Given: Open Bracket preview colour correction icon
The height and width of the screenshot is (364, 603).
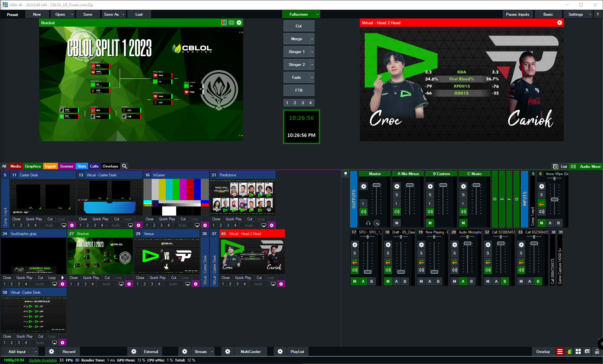Looking at the screenshot, I should point(224,23).
